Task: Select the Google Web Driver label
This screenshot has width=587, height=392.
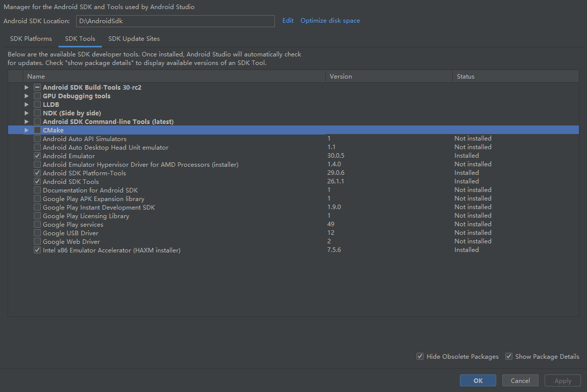Action: (x=72, y=242)
